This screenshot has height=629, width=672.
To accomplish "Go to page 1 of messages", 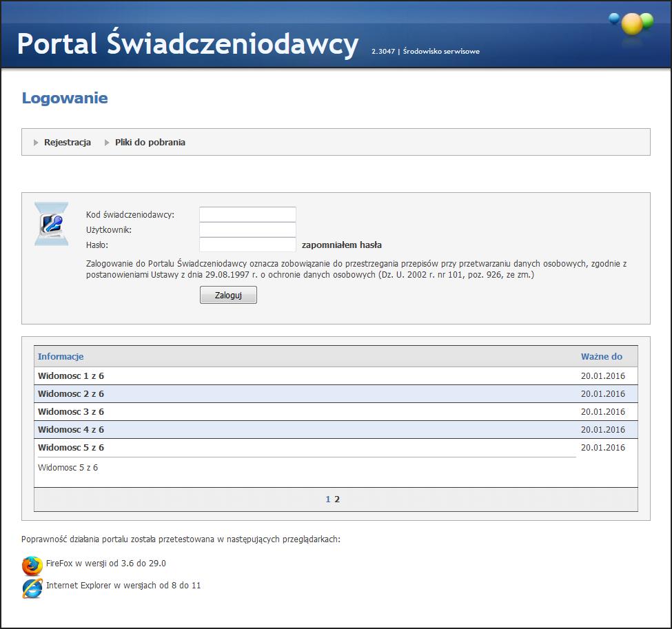I will (x=328, y=499).
